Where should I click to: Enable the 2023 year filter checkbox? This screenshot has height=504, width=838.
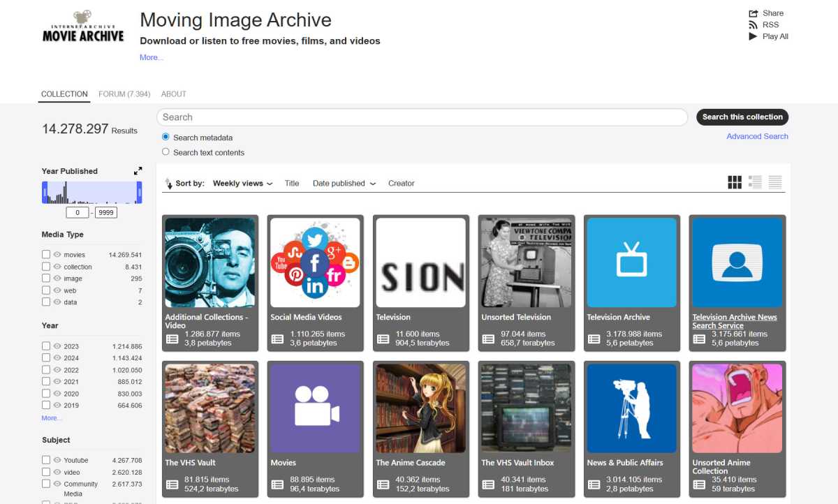tap(46, 346)
